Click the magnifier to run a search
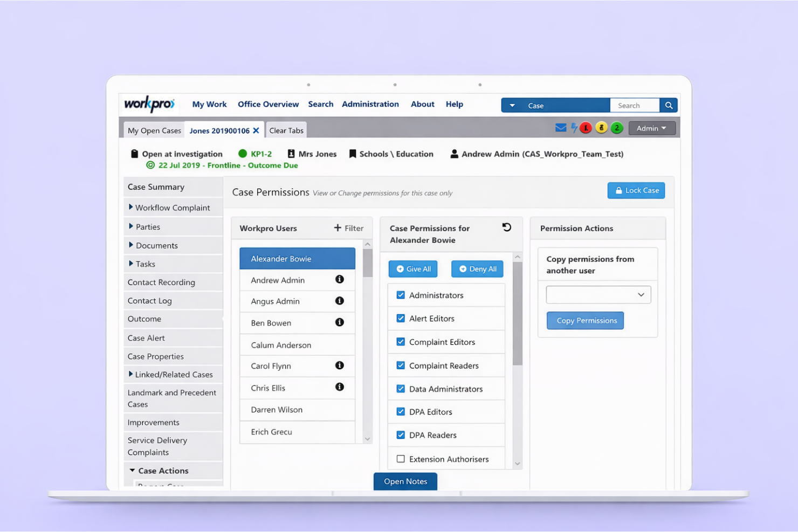This screenshot has height=532, width=798. click(669, 105)
